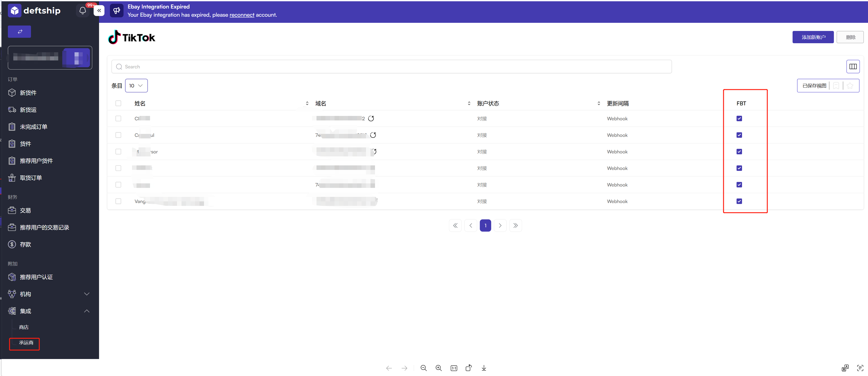Toggle the select-all header checkbox
The width and height of the screenshot is (868, 376).
[118, 103]
